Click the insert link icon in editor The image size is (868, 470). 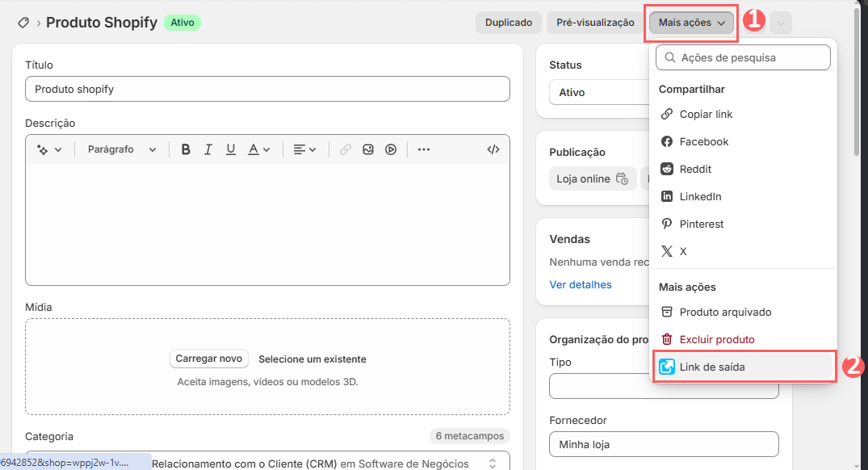tap(346, 149)
